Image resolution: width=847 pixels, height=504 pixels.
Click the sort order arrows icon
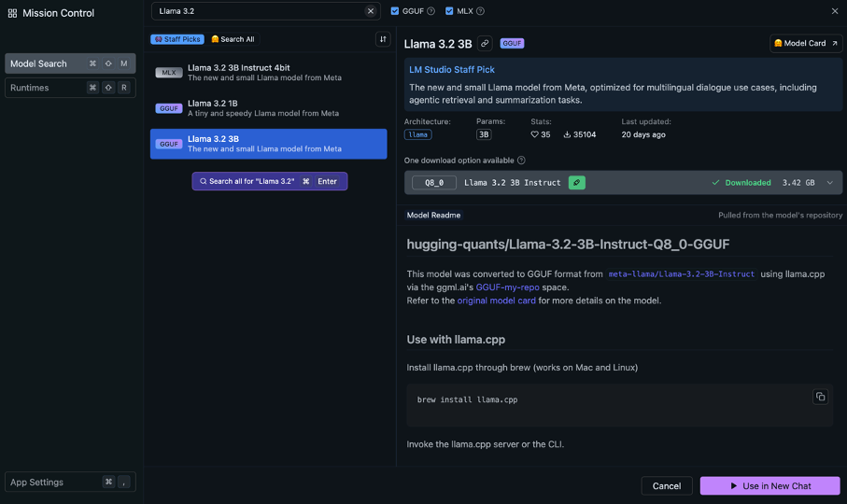383,39
